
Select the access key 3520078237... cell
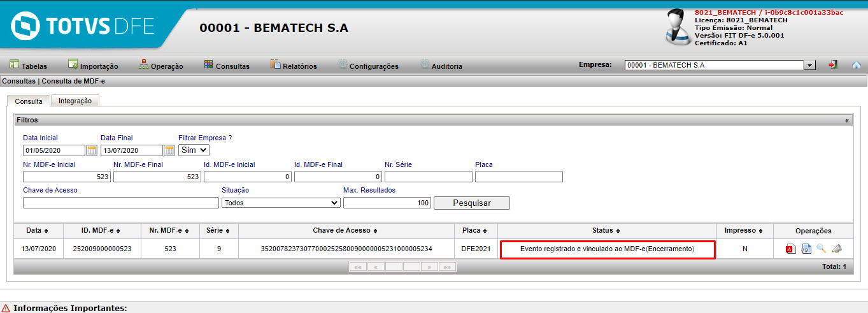coord(346,249)
